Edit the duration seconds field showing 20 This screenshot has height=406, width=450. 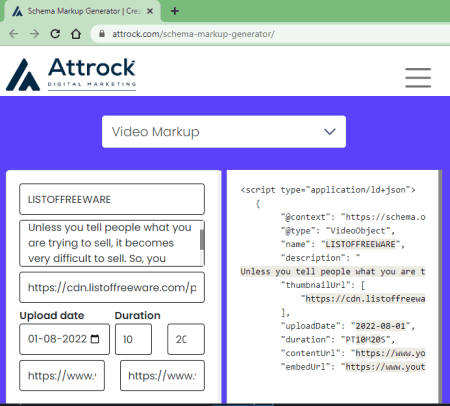186,339
